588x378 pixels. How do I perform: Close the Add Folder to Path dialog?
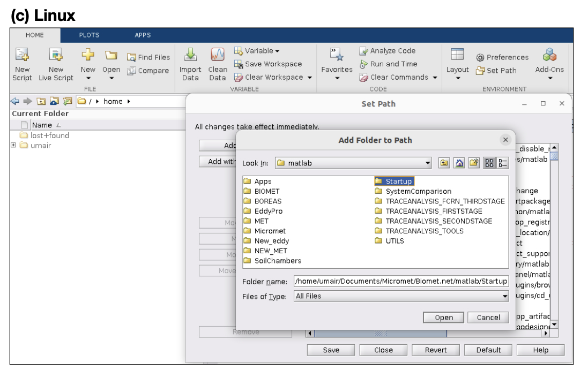pos(505,140)
